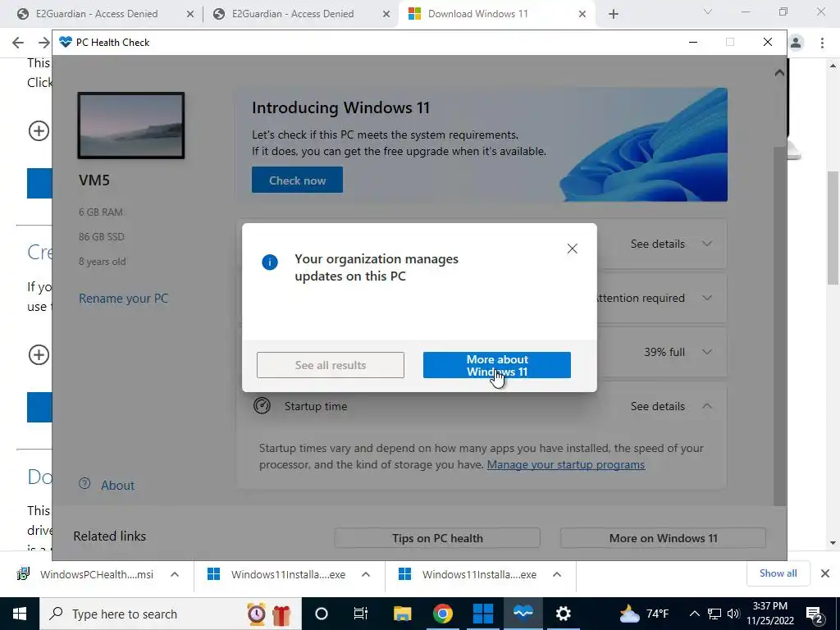Click More on Windows 11 button
840x630 pixels.
coord(663,538)
